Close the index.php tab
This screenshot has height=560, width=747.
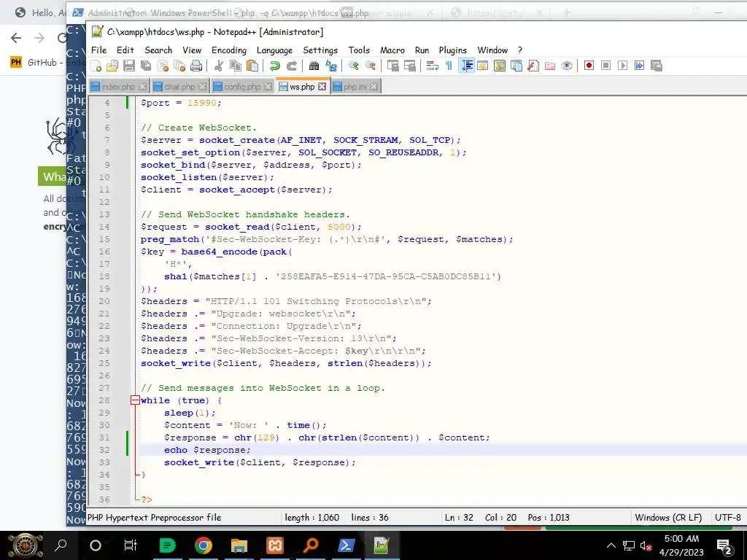tap(142, 87)
